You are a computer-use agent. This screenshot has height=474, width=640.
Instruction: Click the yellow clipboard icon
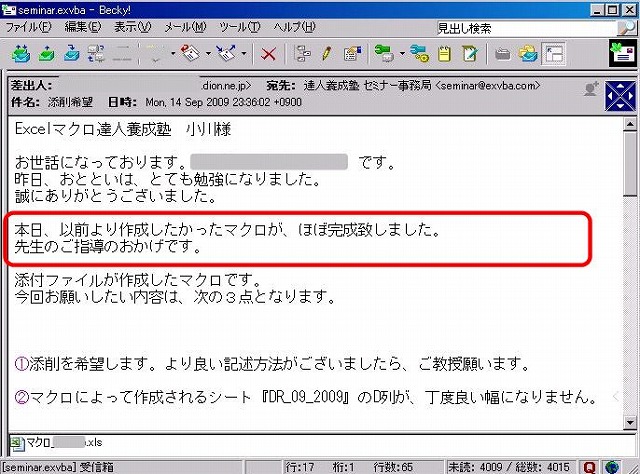point(444,54)
